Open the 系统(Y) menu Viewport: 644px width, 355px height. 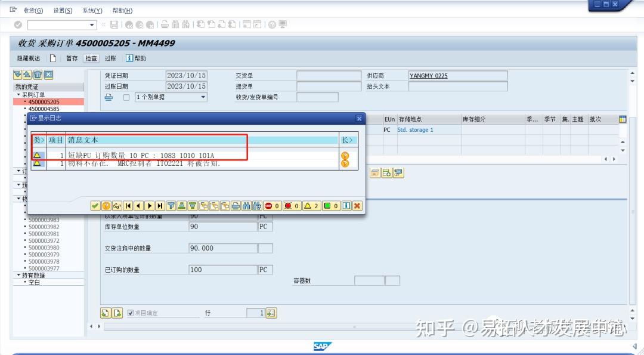92,10
